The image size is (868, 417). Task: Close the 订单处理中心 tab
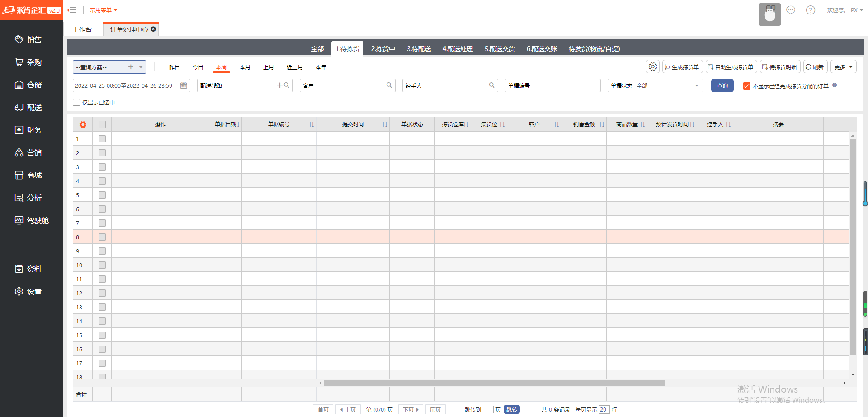pyautogui.click(x=154, y=29)
